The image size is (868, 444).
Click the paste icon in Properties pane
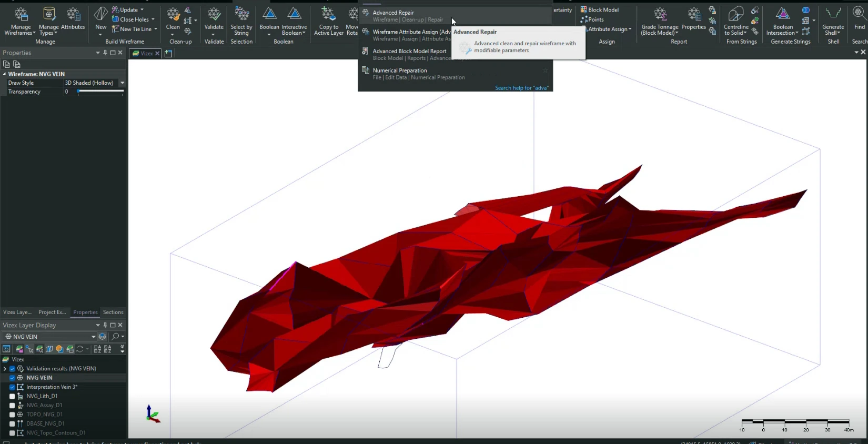click(x=16, y=64)
